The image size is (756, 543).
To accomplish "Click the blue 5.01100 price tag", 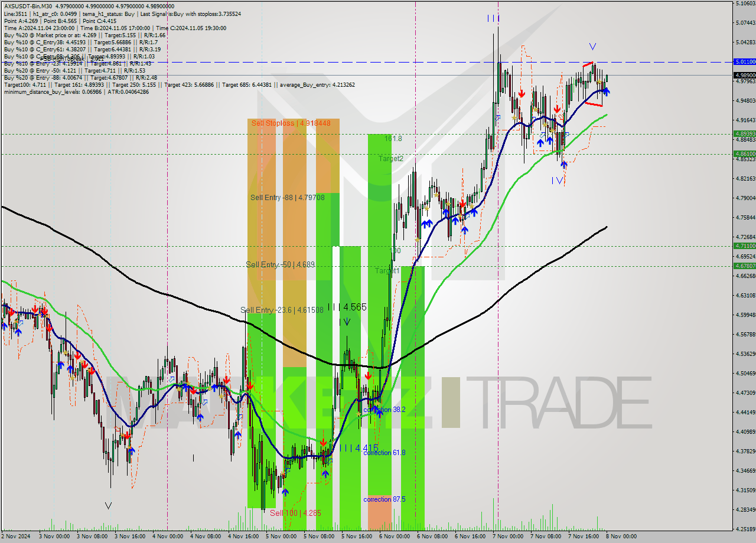I will click(744, 61).
